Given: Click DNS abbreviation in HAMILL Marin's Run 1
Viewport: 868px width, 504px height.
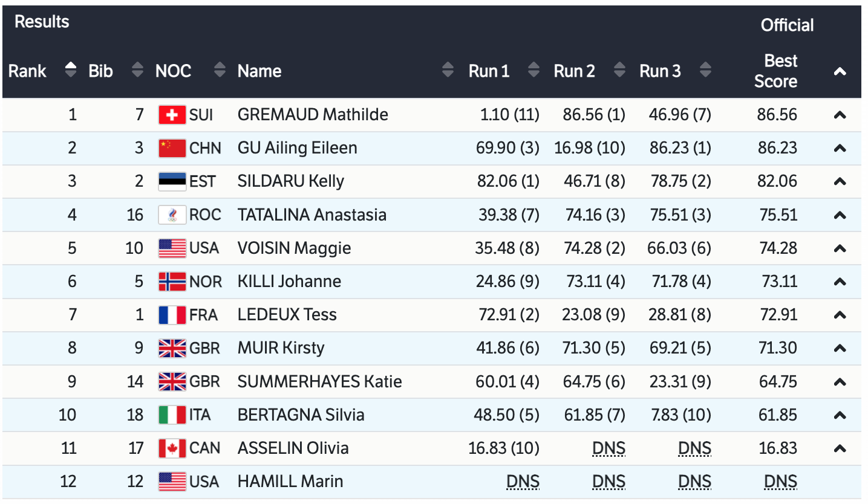Looking at the screenshot, I should (523, 482).
